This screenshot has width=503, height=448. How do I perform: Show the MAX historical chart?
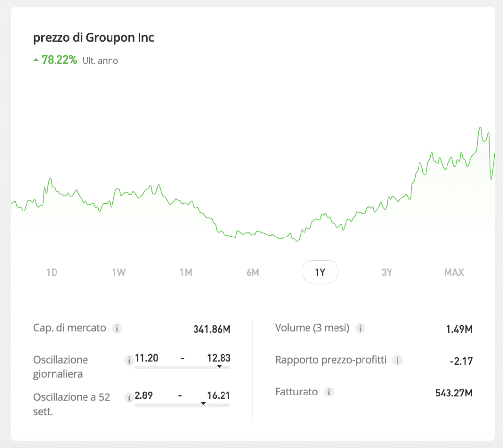pos(453,272)
